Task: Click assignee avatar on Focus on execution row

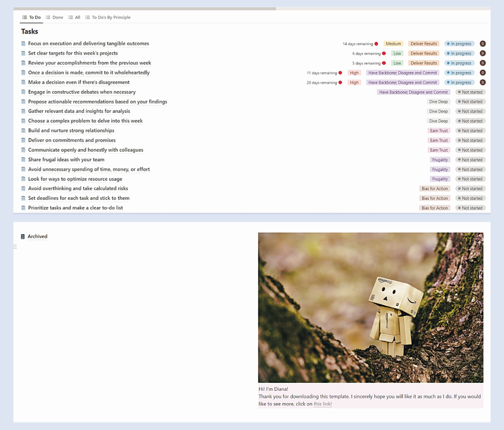Action: (482, 44)
